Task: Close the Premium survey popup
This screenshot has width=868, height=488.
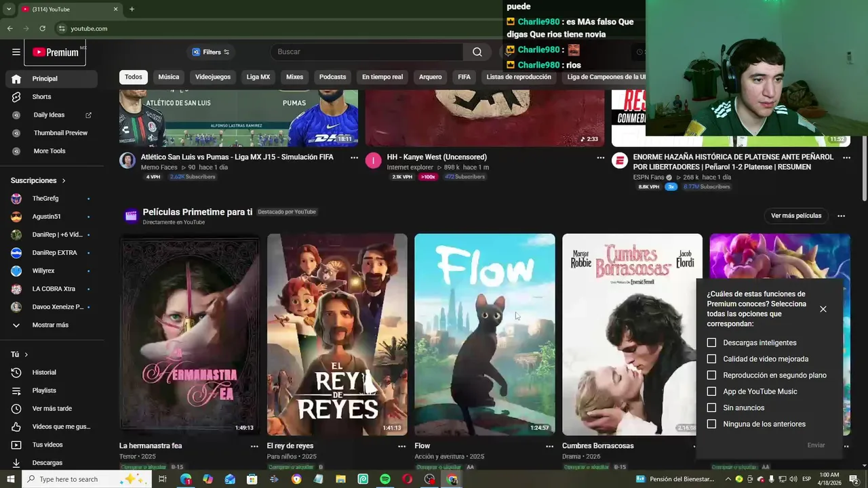Action: (823, 309)
